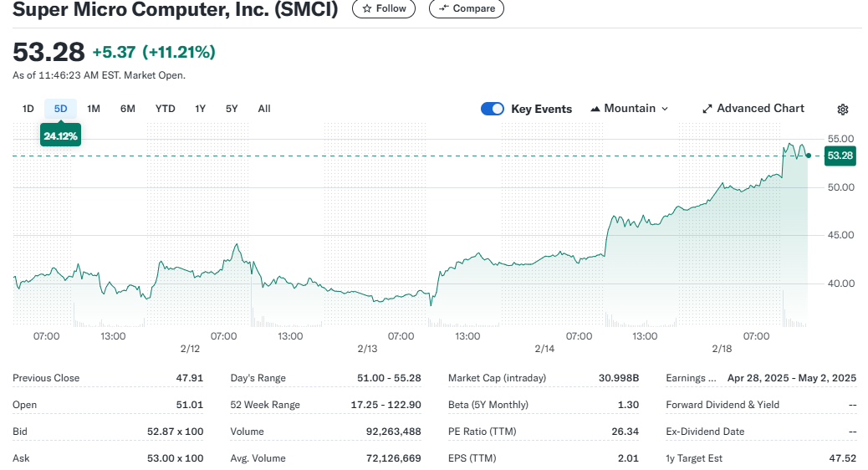Click the 53.28 price tag on chart
Image resolution: width=868 pixels, height=470 pixels.
[x=840, y=156]
